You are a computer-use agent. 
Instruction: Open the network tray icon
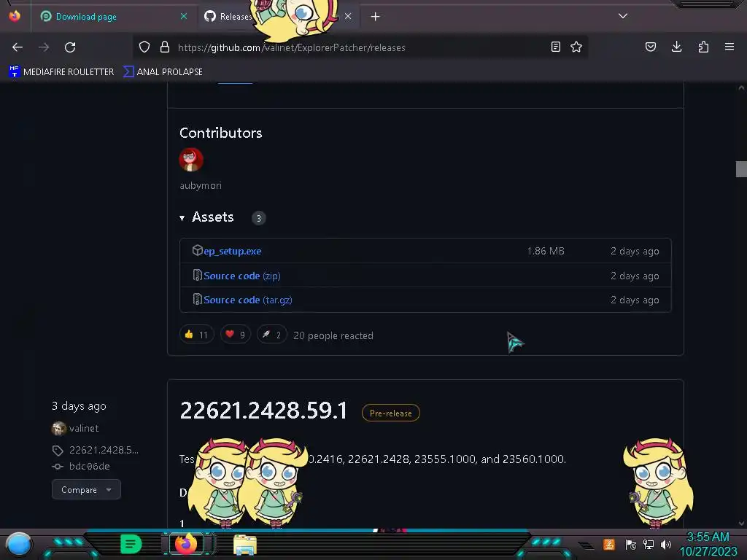(x=649, y=544)
